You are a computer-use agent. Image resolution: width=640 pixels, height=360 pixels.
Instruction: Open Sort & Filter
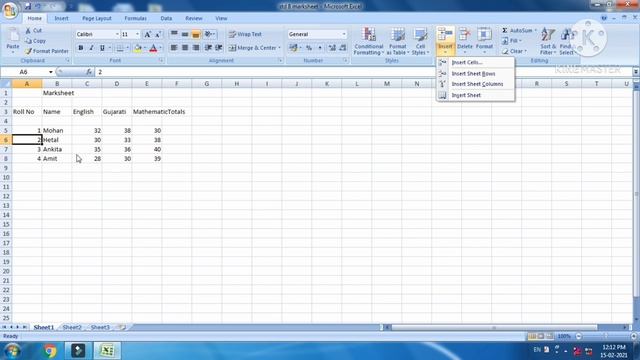coord(548,41)
